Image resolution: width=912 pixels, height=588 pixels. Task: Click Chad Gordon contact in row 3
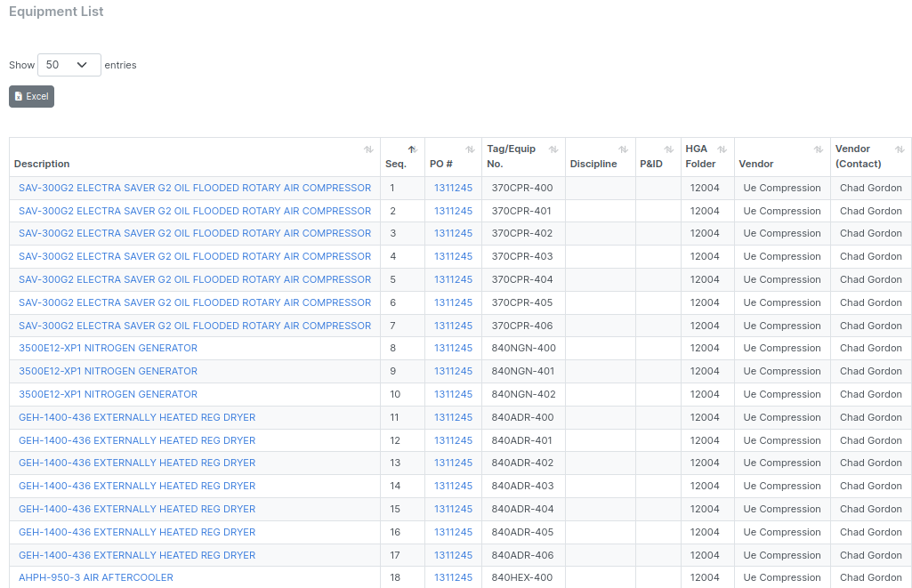[x=871, y=233]
